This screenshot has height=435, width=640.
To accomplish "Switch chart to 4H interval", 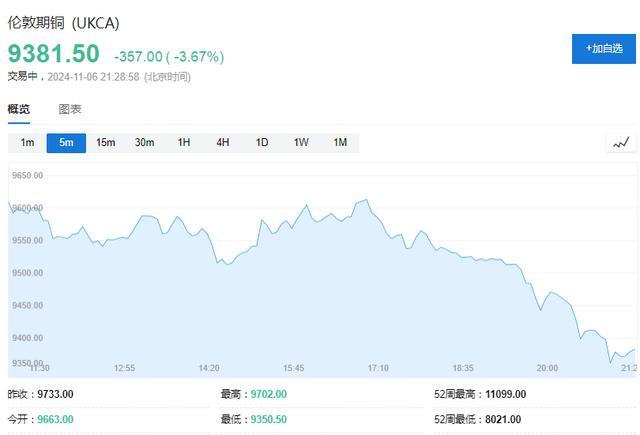I will [x=223, y=143].
